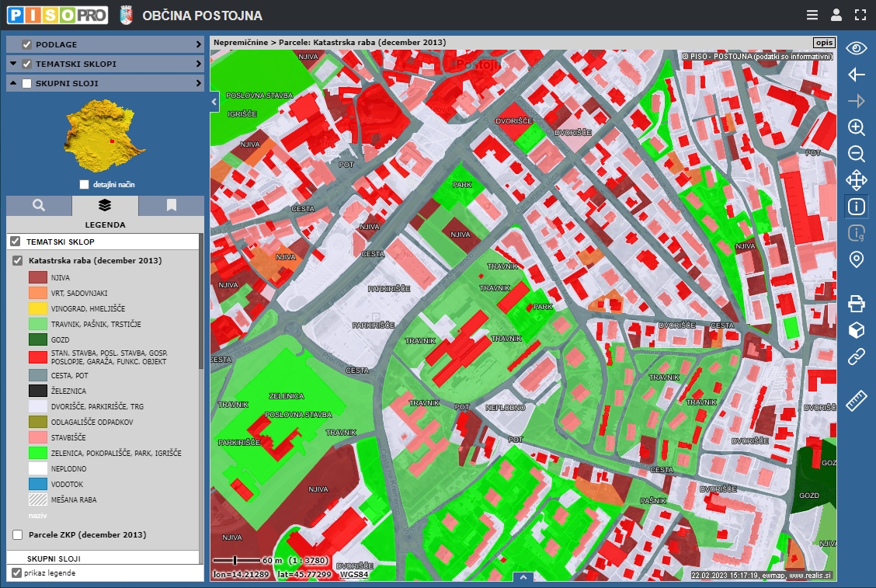Viewport: 876px width, 588px height.
Task: Click the red NJIVA legend swatch
Action: (x=38, y=277)
